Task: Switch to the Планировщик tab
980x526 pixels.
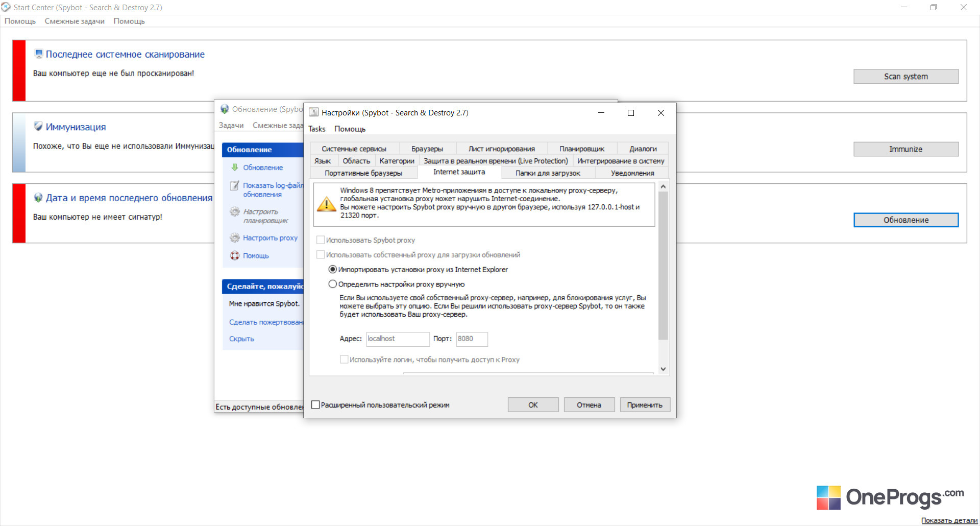Action: click(x=582, y=149)
